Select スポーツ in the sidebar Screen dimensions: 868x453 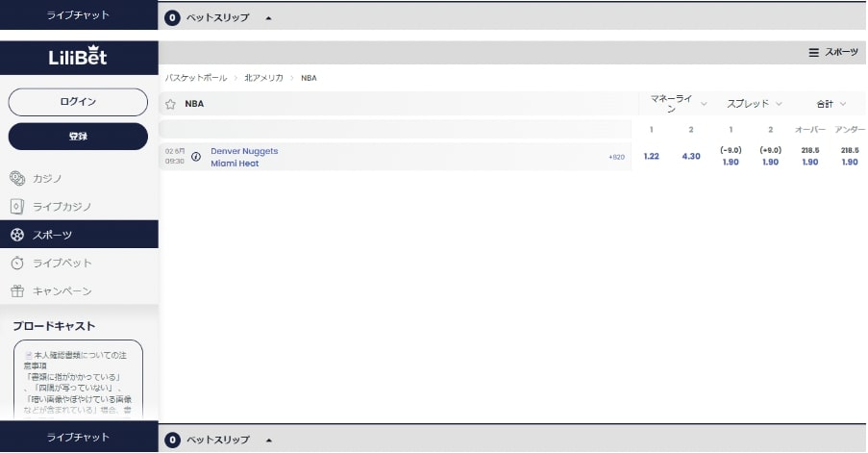tap(79, 235)
